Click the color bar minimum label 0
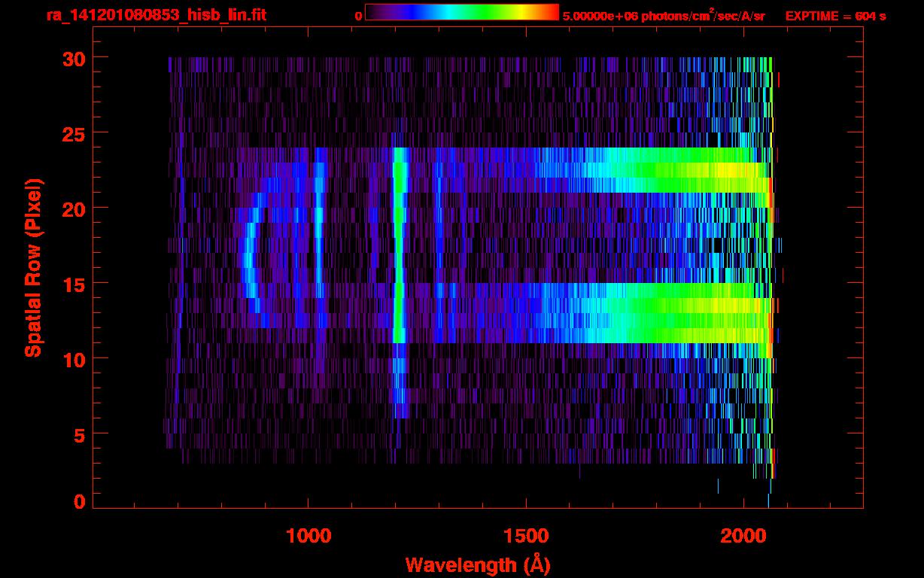 point(358,16)
